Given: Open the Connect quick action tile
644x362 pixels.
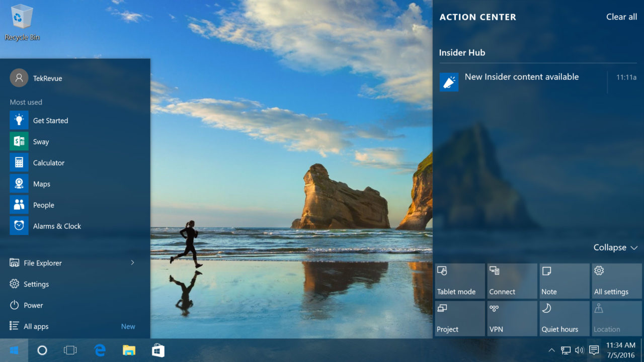Looking at the screenshot, I should click(x=512, y=281).
